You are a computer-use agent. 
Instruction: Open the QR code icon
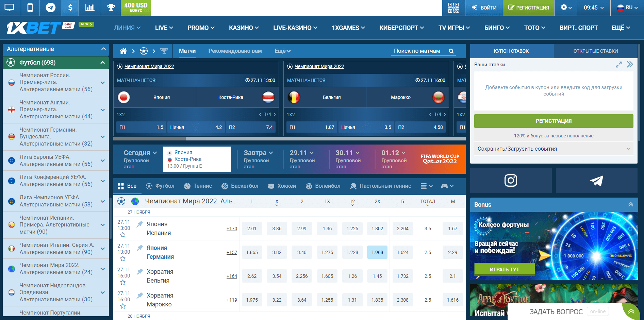point(453,7)
